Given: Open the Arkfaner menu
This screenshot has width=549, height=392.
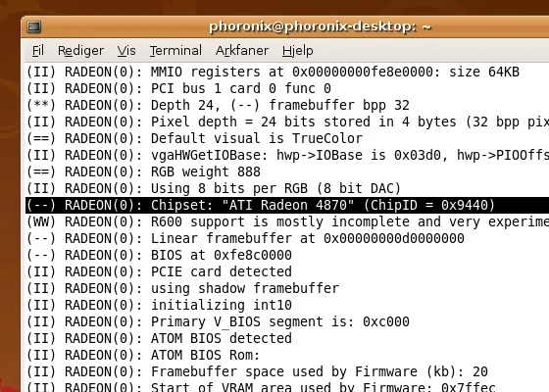Looking at the screenshot, I should [x=242, y=51].
